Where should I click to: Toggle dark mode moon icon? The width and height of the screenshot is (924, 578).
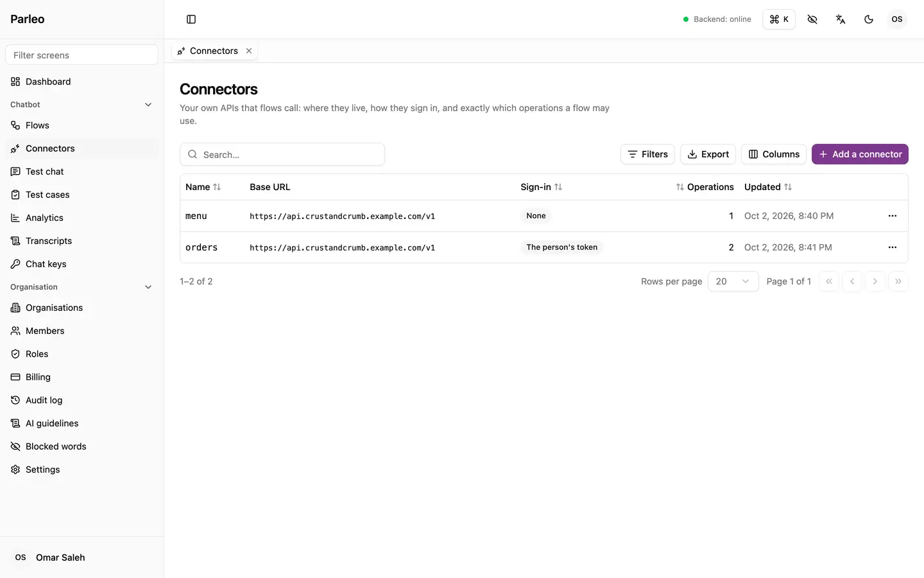869,19
